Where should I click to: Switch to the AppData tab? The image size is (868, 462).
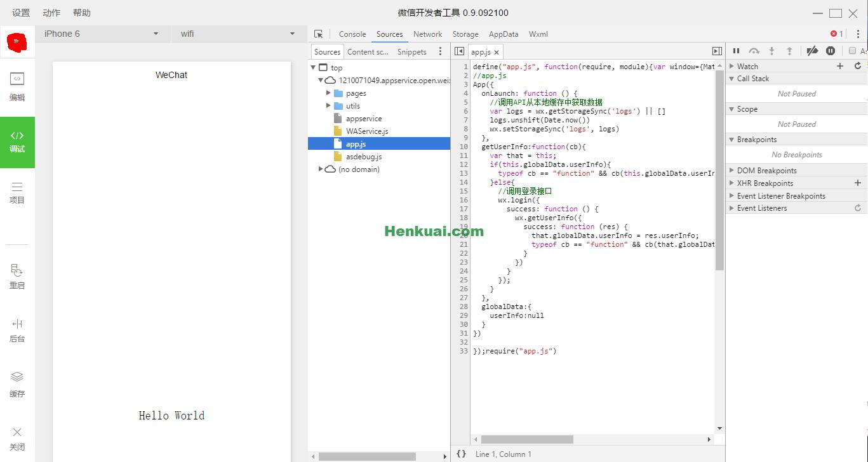(504, 34)
